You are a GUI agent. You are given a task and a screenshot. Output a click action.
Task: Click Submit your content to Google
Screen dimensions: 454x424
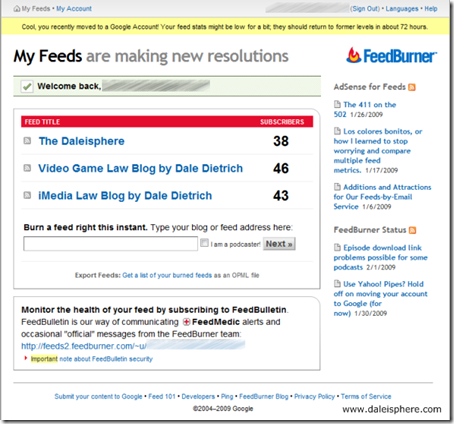click(x=98, y=396)
